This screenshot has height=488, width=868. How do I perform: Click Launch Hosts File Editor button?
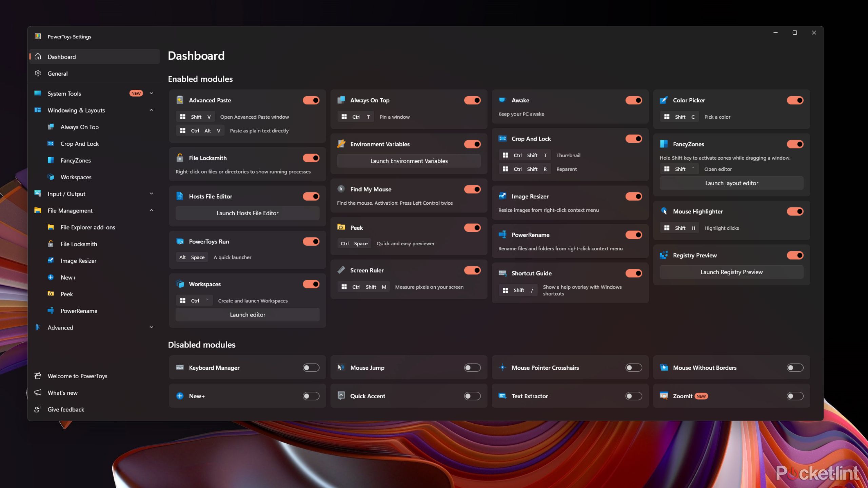(248, 213)
